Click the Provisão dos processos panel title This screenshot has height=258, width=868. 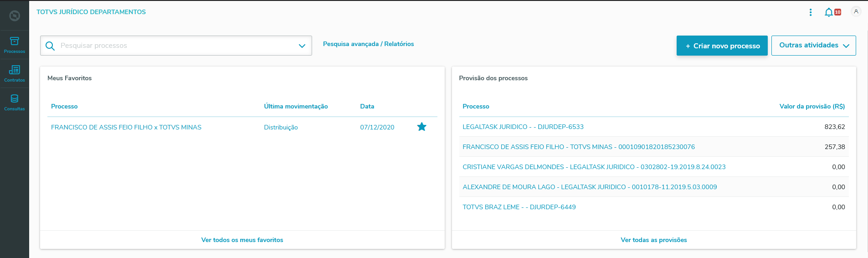(x=493, y=78)
